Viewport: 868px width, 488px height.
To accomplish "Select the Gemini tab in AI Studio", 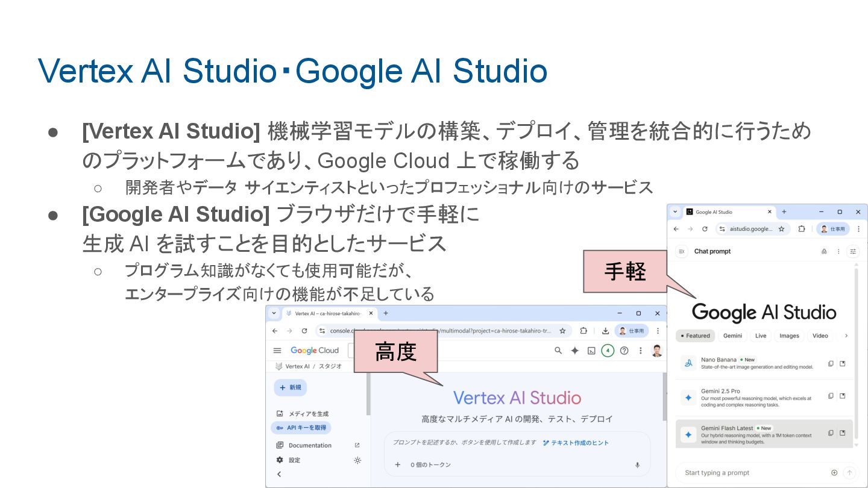I will pos(732,336).
